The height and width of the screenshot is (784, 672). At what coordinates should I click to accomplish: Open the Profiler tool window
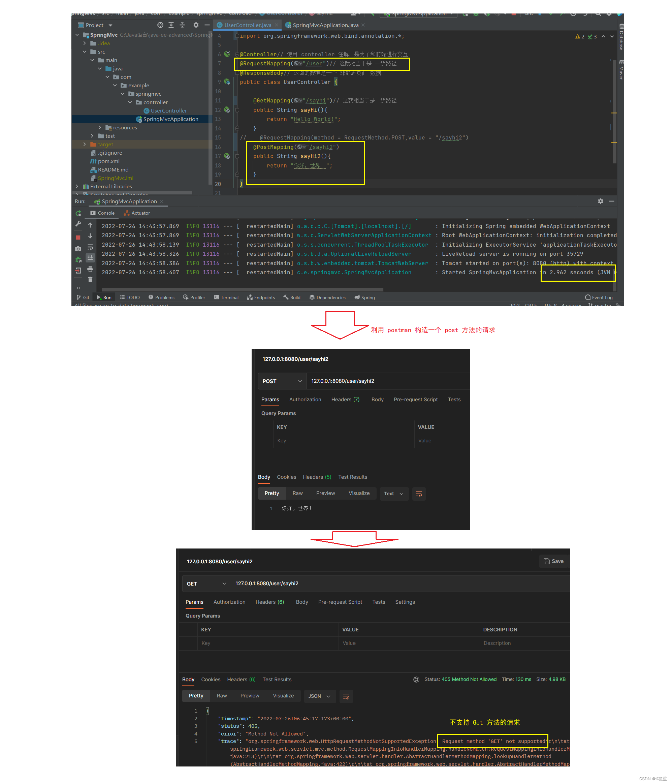pos(194,297)
